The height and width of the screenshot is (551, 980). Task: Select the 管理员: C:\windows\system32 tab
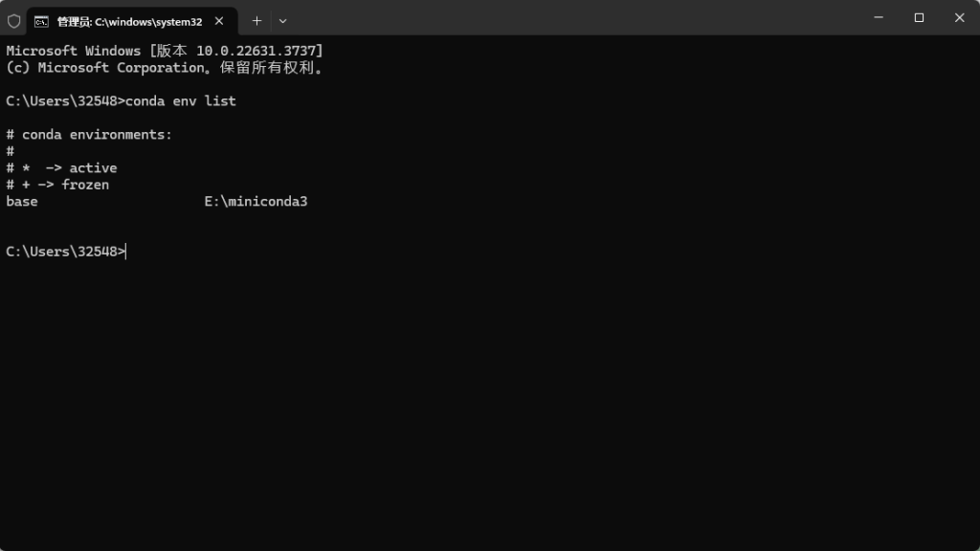coord(129,21)
